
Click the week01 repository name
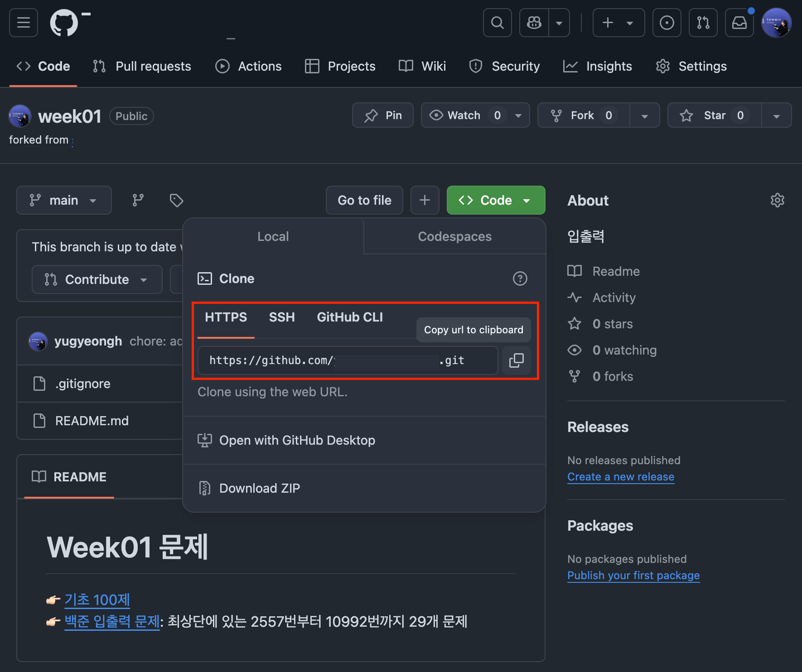click(x=70, y=116)
